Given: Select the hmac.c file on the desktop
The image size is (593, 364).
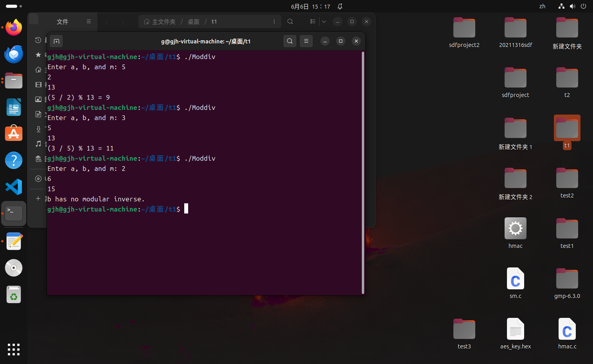Looking at the screenshot, I should (567, 334).
